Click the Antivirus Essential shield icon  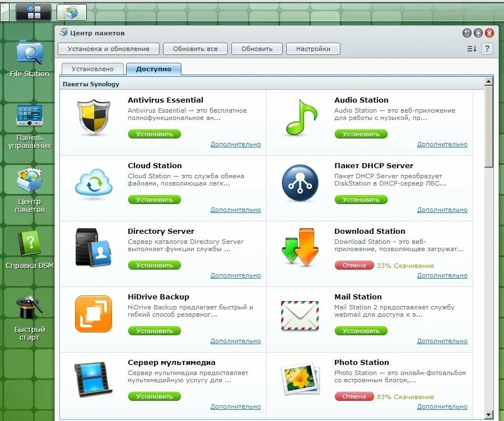[x=94, y=117]
